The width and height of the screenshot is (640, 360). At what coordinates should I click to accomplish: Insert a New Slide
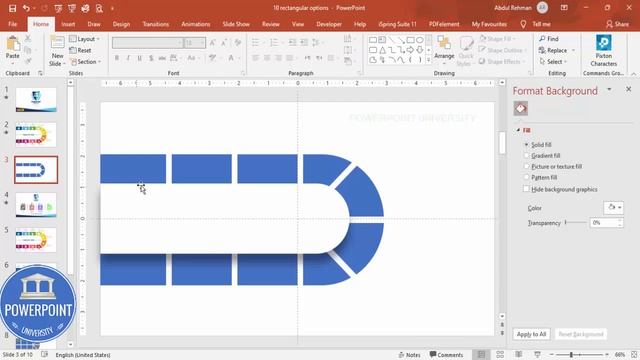pyautogui.click(x=57, y=51)
